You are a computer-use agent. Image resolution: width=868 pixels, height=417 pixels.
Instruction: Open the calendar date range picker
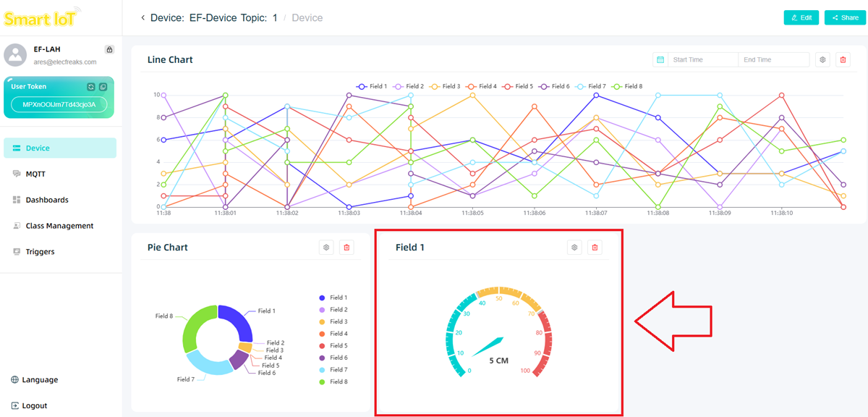point(659,60)
